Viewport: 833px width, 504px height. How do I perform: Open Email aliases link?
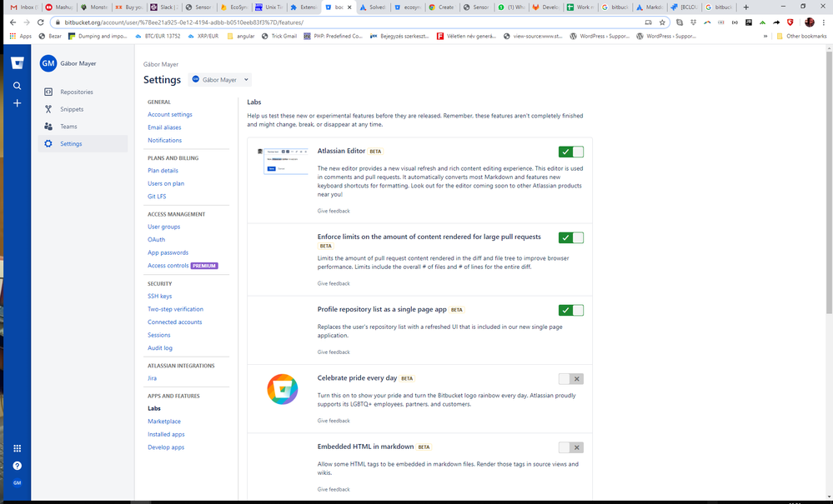tap(164, 127)
